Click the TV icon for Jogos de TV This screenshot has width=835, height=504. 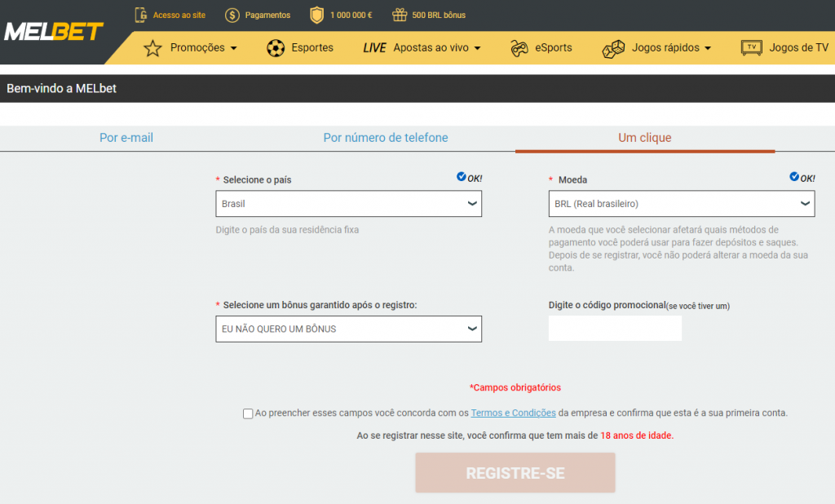(751, 48)
